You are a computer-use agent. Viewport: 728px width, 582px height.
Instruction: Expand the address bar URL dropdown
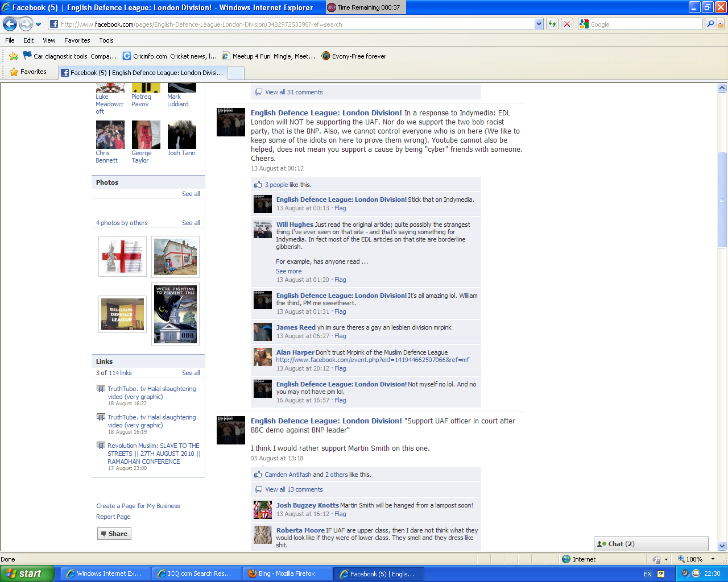coord(539,24)
